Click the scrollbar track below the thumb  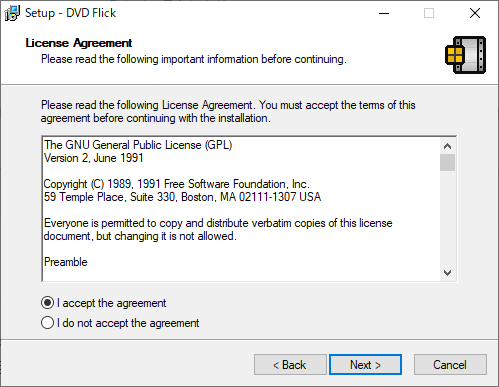point(447,218)
